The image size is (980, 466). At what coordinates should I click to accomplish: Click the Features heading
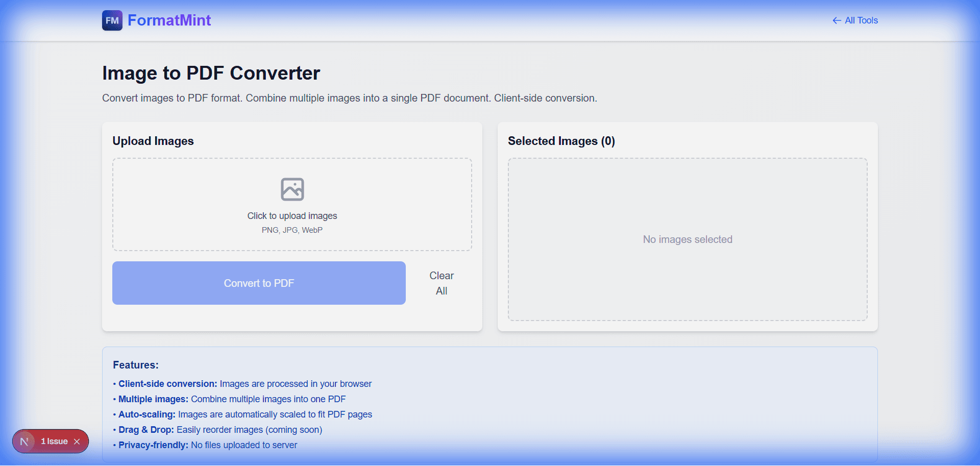click(136, 364)
